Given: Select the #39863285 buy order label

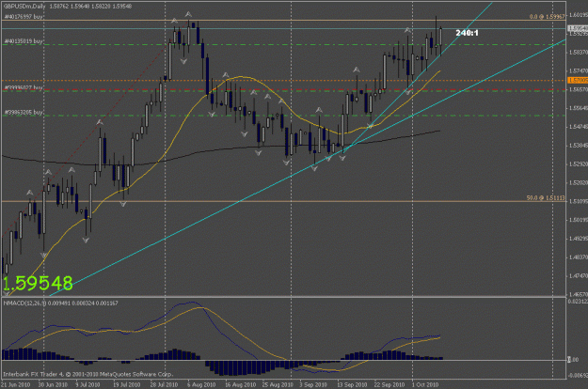Looking at the screenshot, I should (24, 112).
